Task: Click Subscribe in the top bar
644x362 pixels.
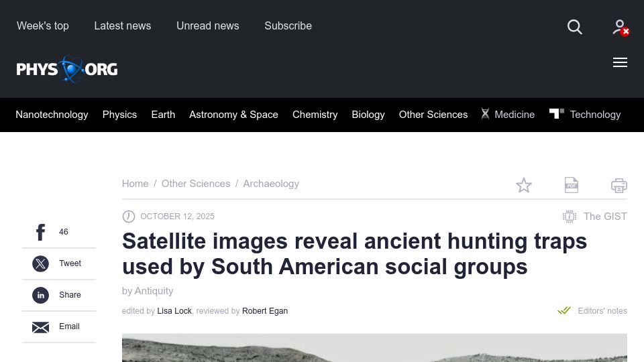Action: [x=288, y=26]
